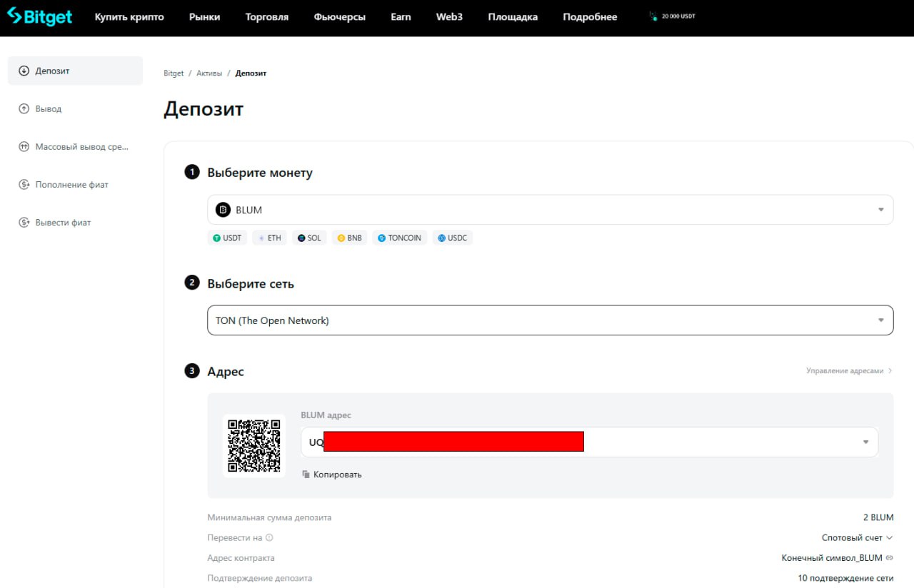This screenshot has width=914, height=588.
Task: Open the Рынки menu item
Action: pos(205,17)
